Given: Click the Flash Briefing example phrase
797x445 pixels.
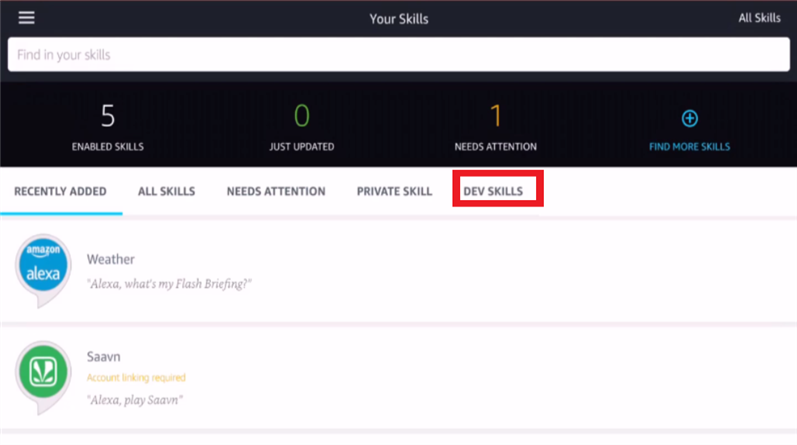Looking at the screenshot, I should coord(169,284).
